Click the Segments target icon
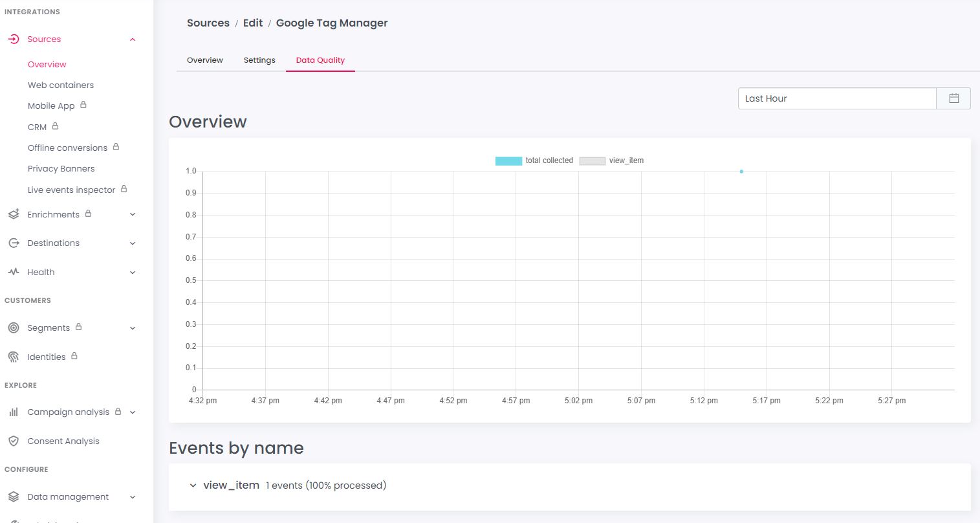Viewport: 980px width, 523px height. 14,328
